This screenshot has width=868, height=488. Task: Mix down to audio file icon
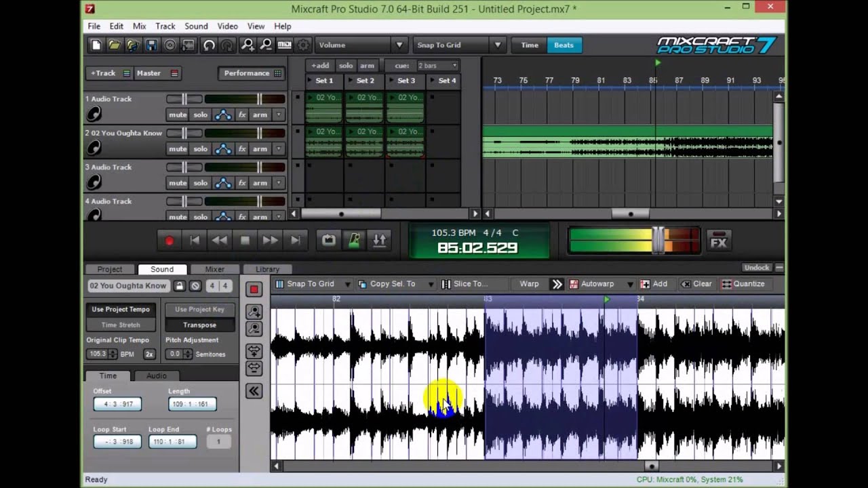189,45
